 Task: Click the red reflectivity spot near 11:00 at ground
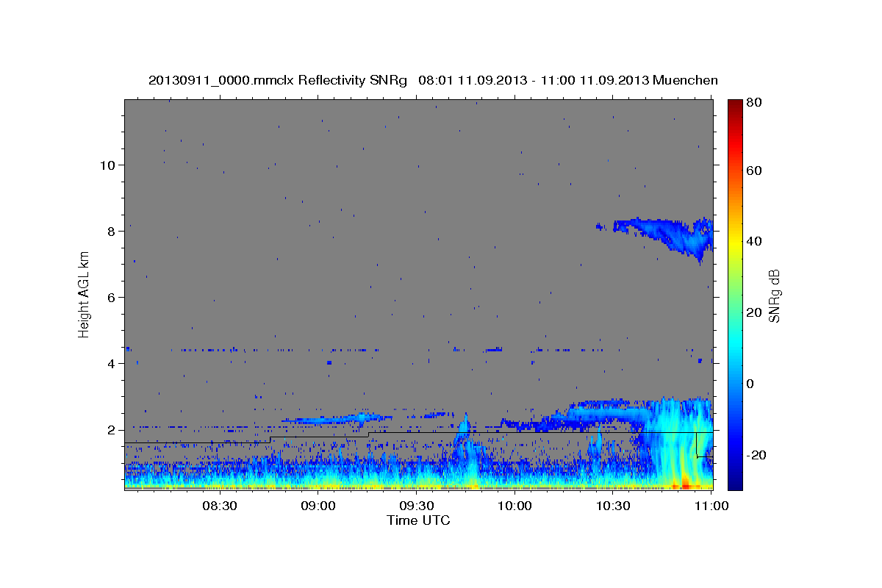click(685, 486)
